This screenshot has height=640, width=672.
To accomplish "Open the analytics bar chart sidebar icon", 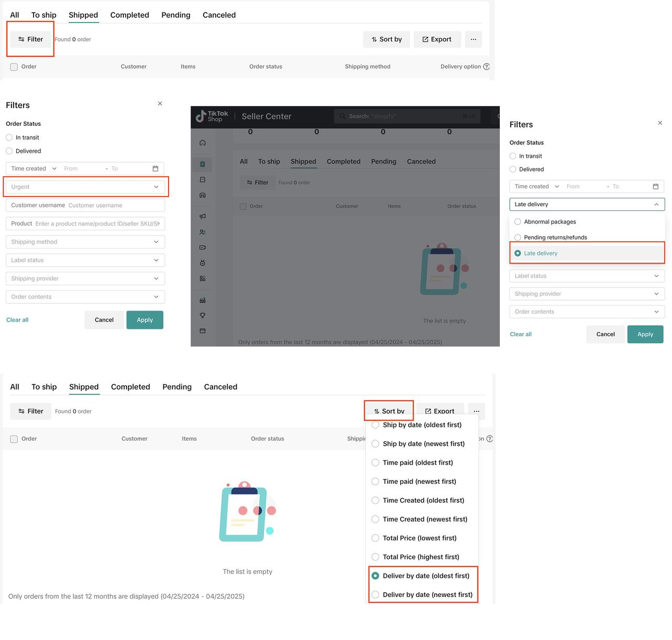I will [x=203, y=300].
